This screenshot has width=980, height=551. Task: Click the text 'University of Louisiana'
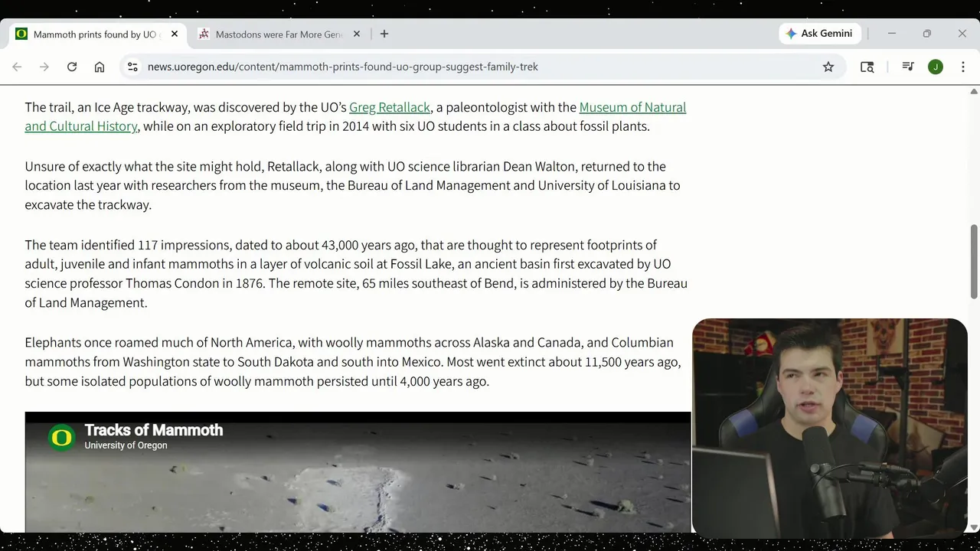[x=602, y=185]
